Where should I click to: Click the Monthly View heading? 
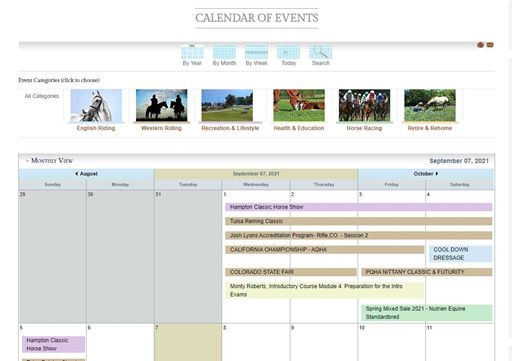pos(52,161)
